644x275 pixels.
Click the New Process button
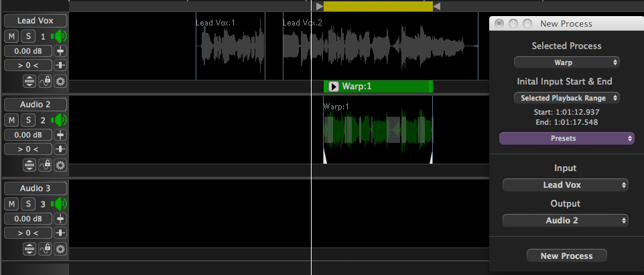click(566, 256)
